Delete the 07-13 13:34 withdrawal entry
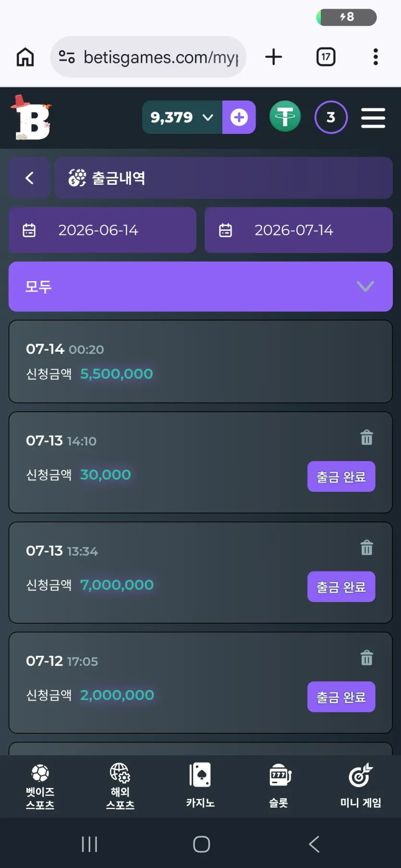 366,547
